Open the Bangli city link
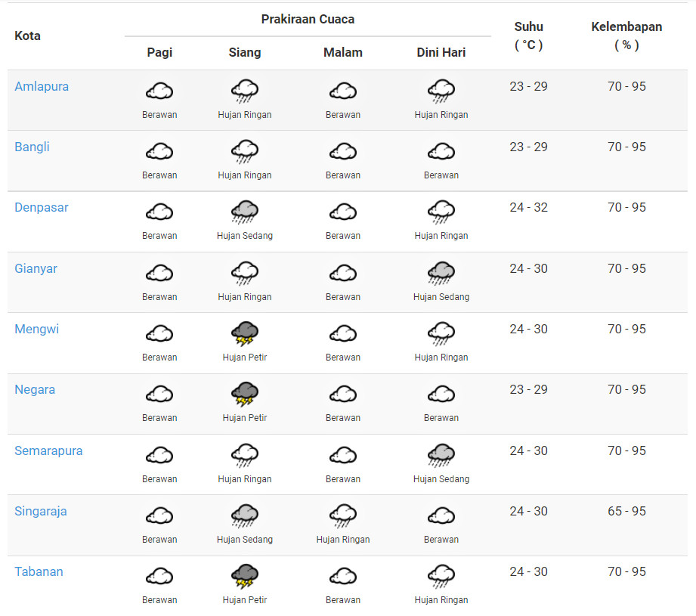 (x=32, y=147)
